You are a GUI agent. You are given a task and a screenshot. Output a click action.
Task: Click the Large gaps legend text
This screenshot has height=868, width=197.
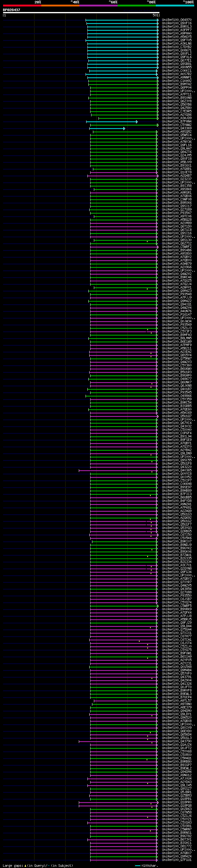click(13, 866)
